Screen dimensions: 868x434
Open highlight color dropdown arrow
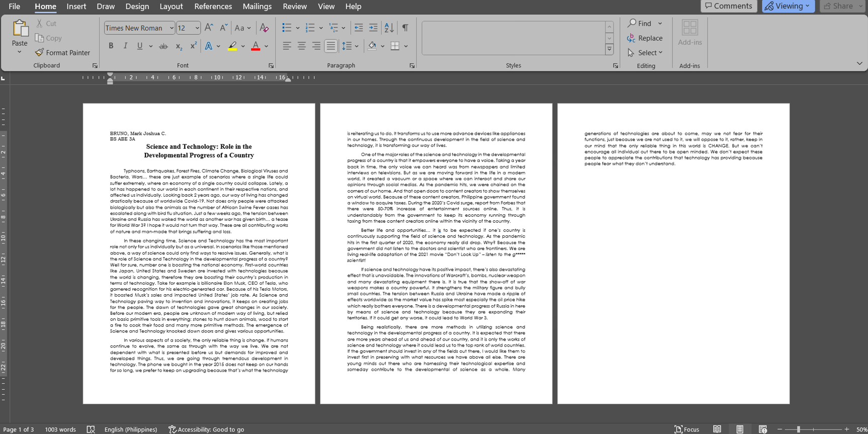point(243,46)
